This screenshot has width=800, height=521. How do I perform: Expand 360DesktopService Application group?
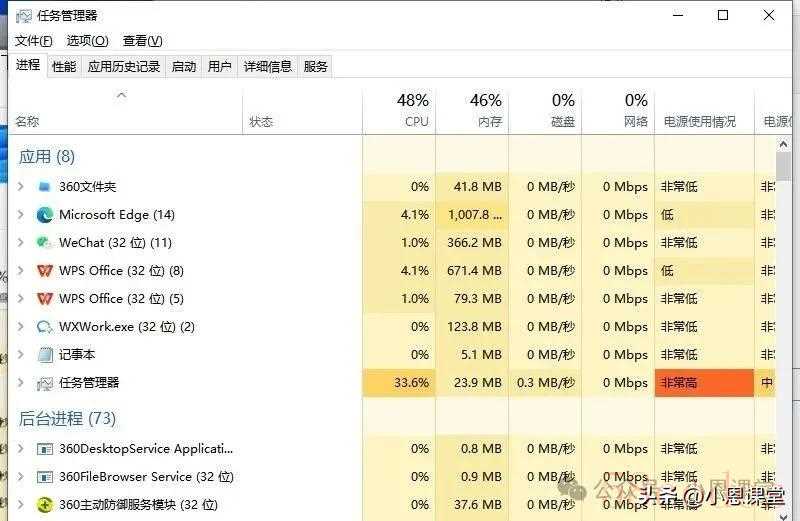20,449
